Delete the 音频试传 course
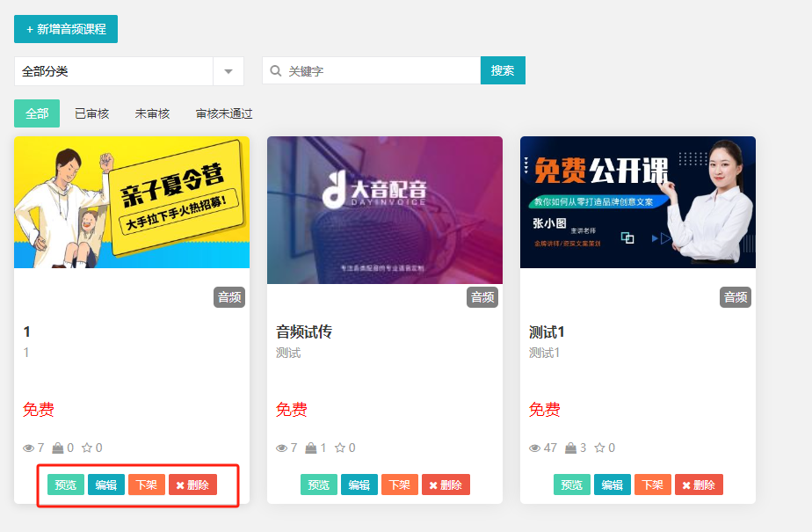 pyautogui.click(x=446, y=485)
